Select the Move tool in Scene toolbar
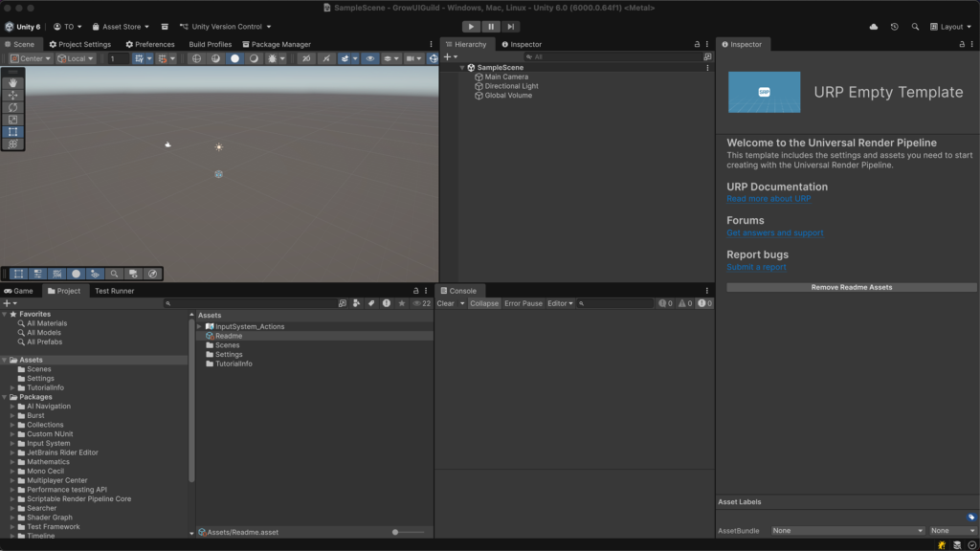Viewport: 980px width, 551px height. pos(13,96)
